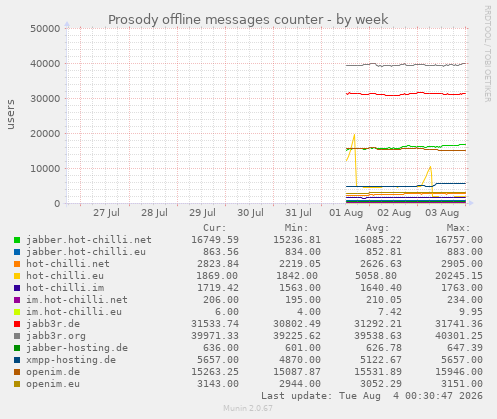
Task: Select the hot-chilli.eu legend label
Action: tap(65, 276)
